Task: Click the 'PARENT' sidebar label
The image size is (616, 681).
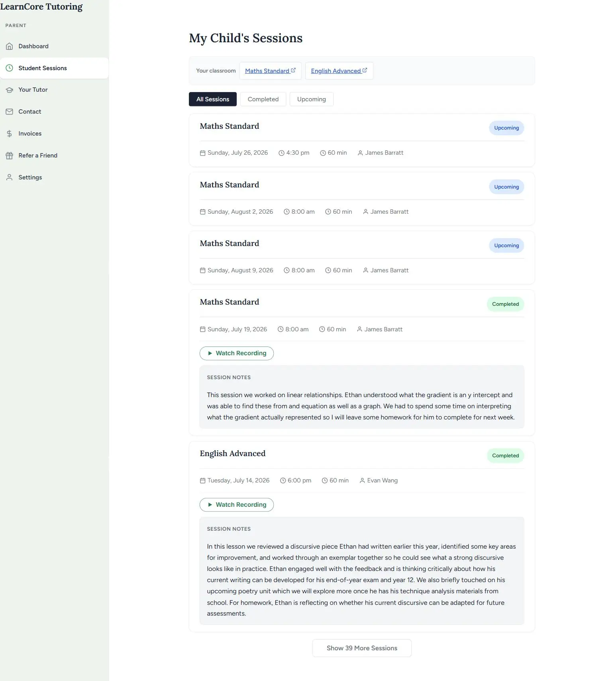Action: (x=16, y=26)
